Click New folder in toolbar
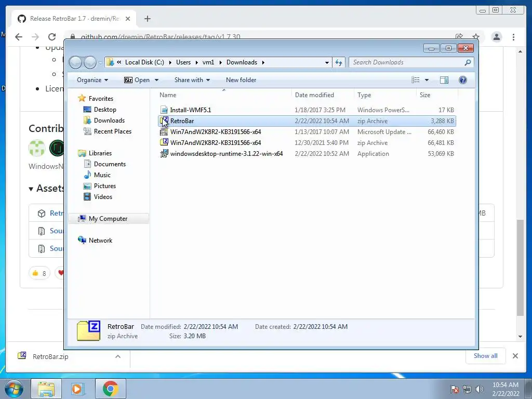The height and width of the screenshot is (399, 532). 241,79
